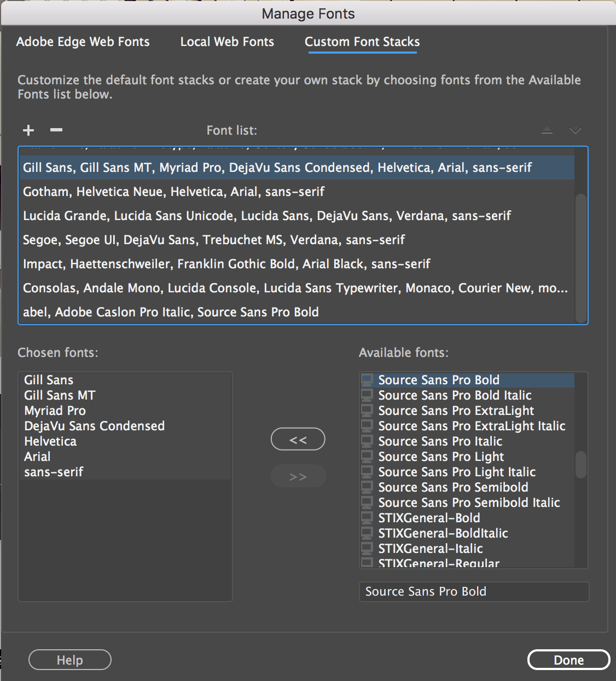This screenshot has width=616, height=681.
Task: Click the << button to add a font
Action: (x=298, y=438)
